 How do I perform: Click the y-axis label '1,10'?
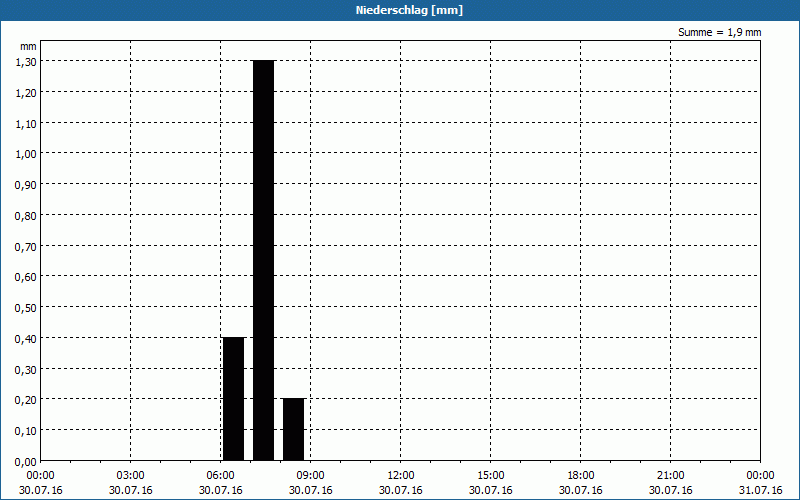[x=26, y=123]
